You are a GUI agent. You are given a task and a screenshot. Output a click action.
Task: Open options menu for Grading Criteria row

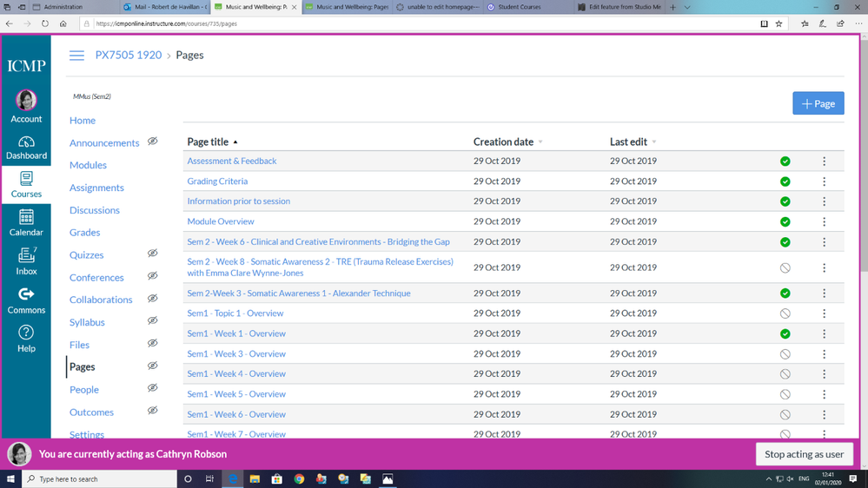tap(824, 181)
